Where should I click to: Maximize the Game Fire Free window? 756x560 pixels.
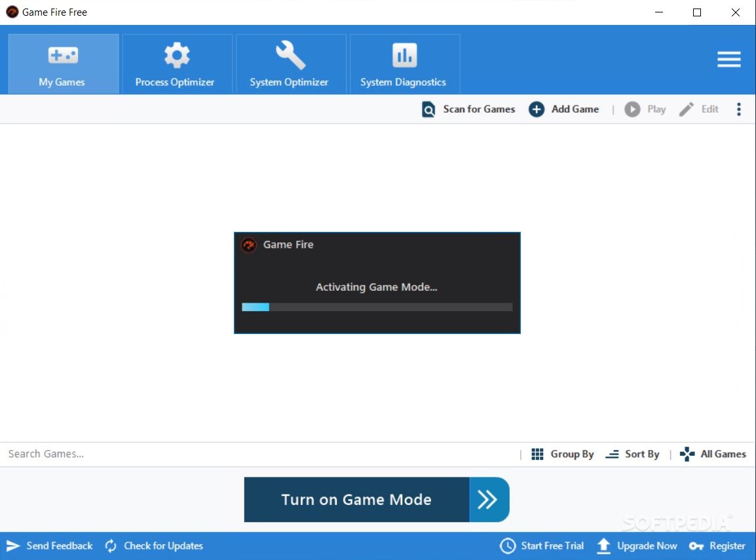click(696, 12)
